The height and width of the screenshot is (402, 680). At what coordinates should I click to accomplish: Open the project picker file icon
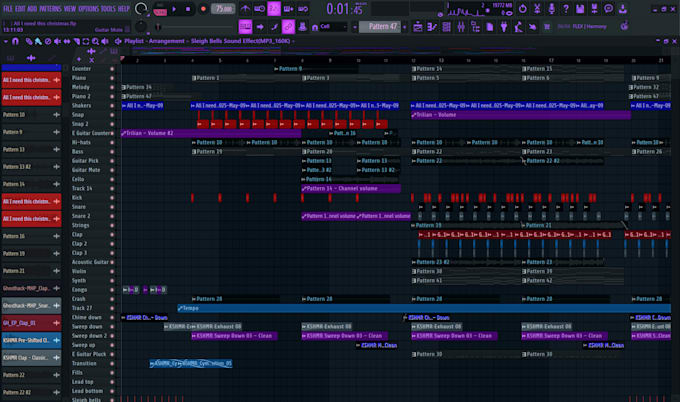tap(490, 27)
